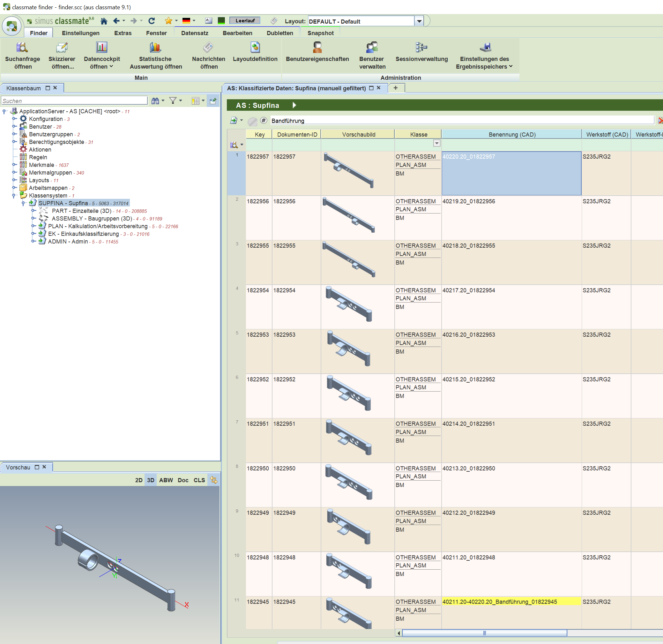Click the Dokumenten-ID column header
Image resolution: width=663 pixels, height=644 pixels.
(297, 134)
